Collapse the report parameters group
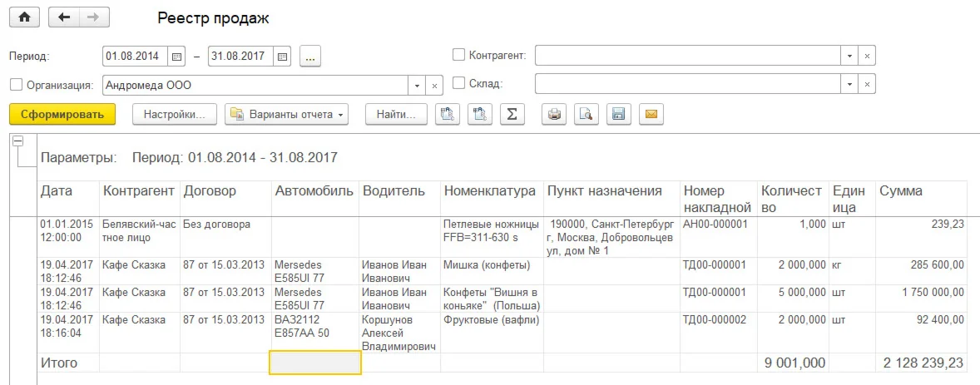The image size is (980, 385). [18, 142]
